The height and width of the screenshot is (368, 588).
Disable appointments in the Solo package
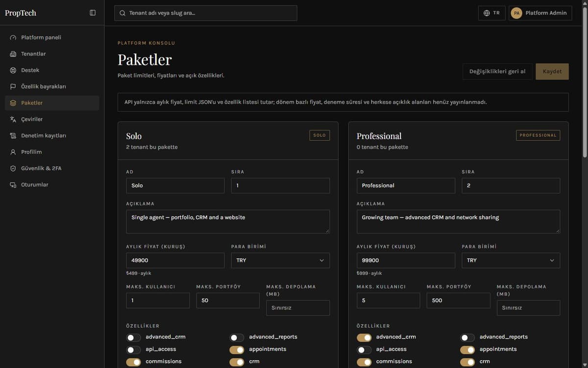(237, 350)
